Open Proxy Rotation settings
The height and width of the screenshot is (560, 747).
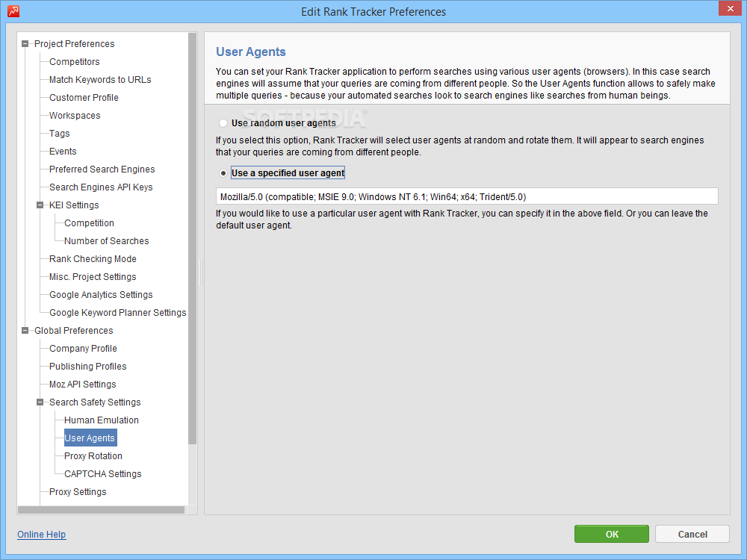click(93, 456)
